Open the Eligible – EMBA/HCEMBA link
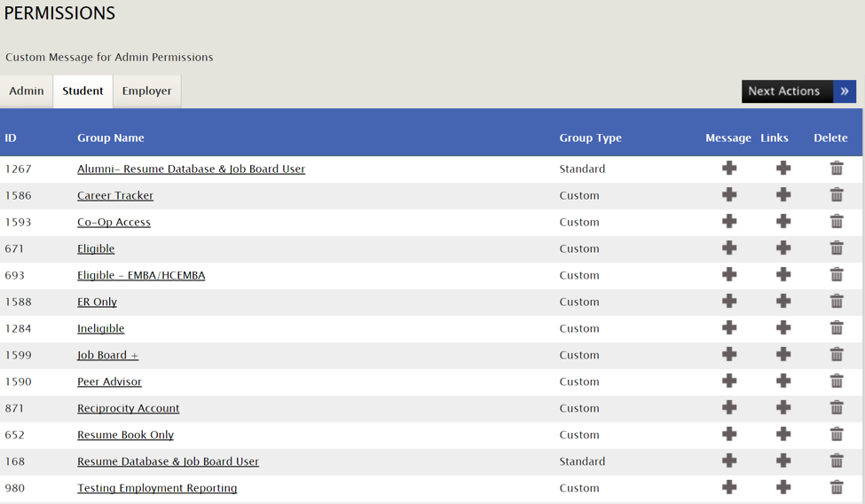The width and height of the screenshot is (865, 504). [x=141, y=275]
